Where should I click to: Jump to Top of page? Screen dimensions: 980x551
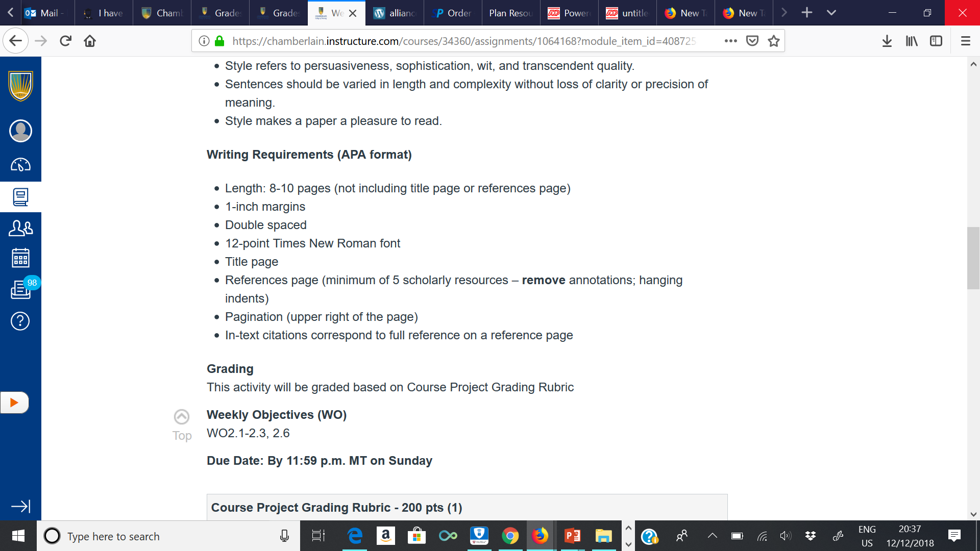tap(182, 424)
